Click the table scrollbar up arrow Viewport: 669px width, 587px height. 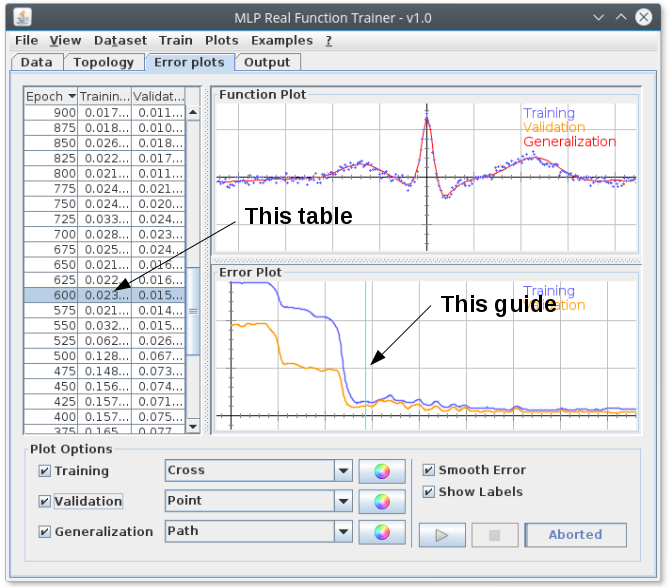193,113
